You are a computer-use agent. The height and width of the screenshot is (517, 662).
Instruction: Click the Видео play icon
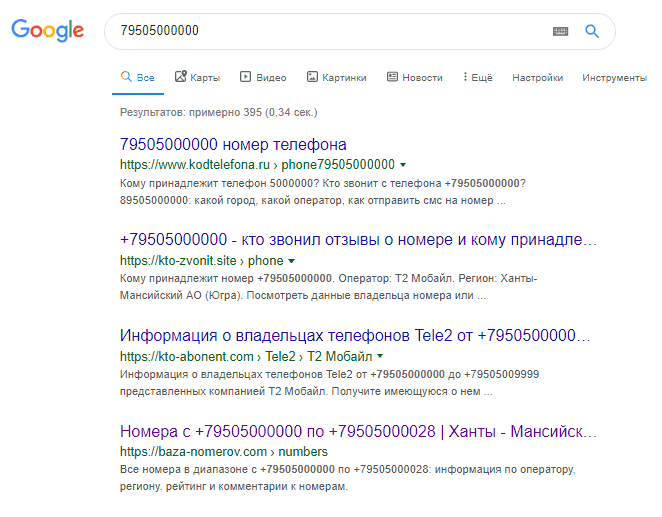click(x=245, y=76)
